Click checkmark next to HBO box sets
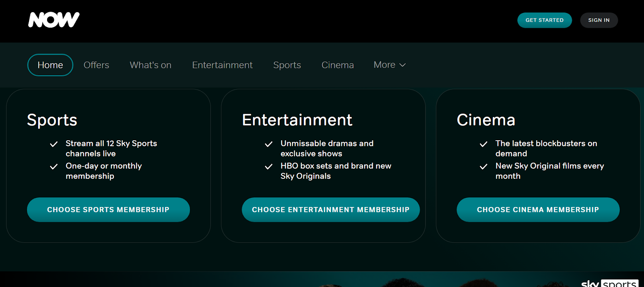644x287 pixels. [x=268, y=166]
